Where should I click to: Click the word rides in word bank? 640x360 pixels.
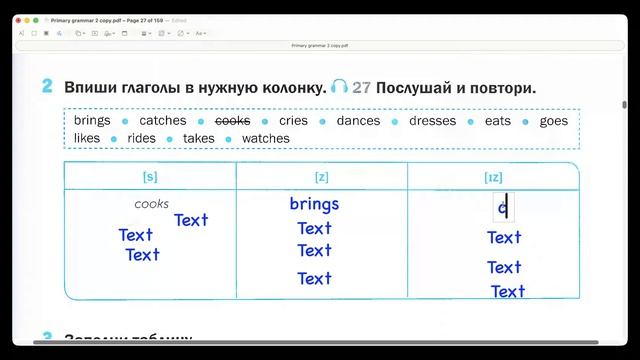(x=142, y=138)
